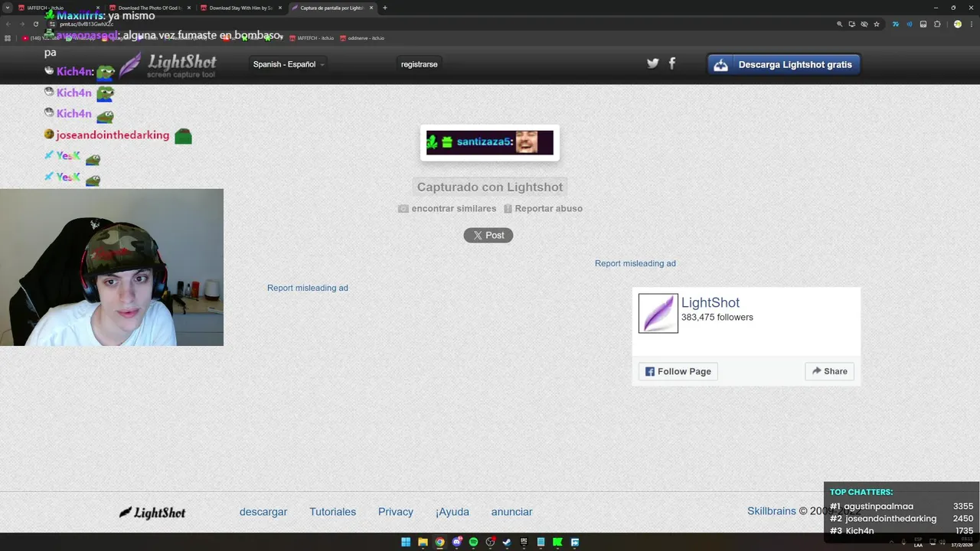The width and height of the screenshot is (980, 551).
Task: Open Steam from the taskbar
Action: (x=507, y=542)
